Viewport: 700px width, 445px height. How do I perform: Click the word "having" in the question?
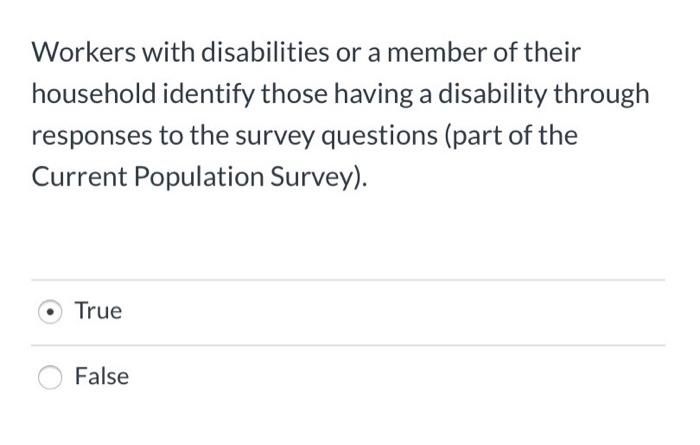pyautogui.click(x=377, y=93)
